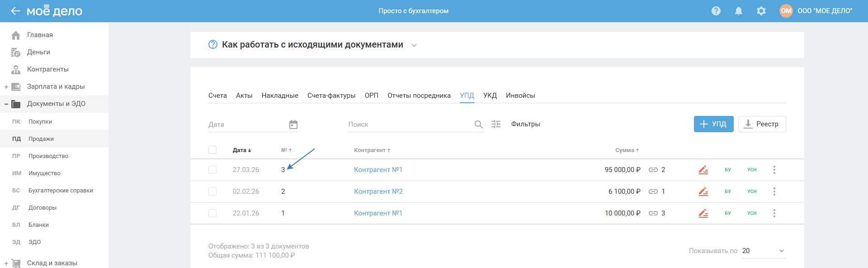The height and width of the screenshot is (268, 868).
Task: Open Производство in the sidebar
Action: pos(48,156)
